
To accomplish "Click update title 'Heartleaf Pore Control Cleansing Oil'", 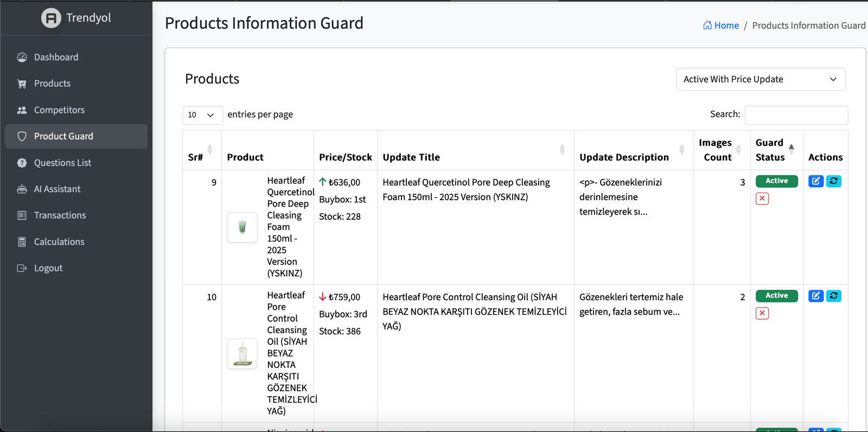I will [x=475, y=312].
